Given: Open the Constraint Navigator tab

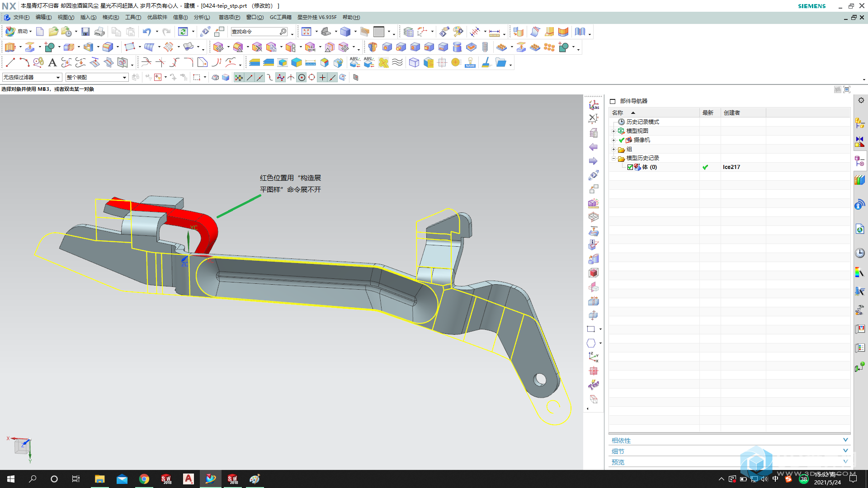Looking at the screenshot, I should point(860,142).
